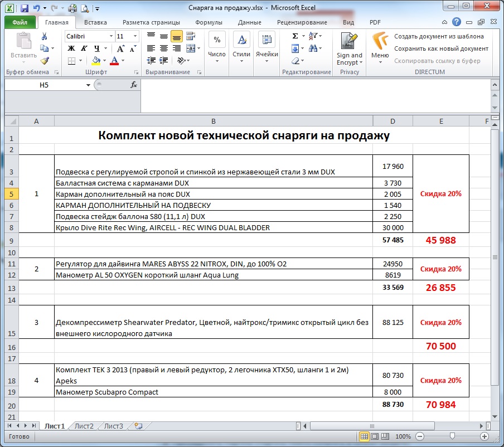Open the Число number format group
The height and width of the screenshot is (447, 504).
[x=216, y=46]
